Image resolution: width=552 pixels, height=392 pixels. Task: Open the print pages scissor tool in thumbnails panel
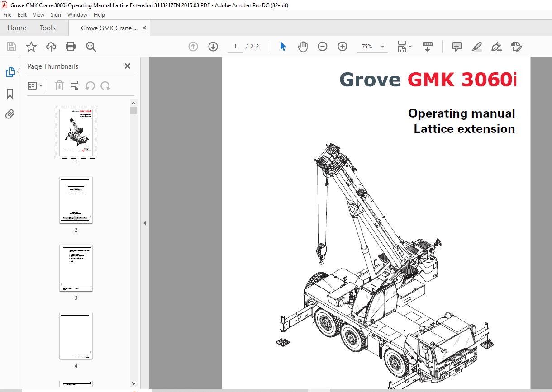coord(75,85)
